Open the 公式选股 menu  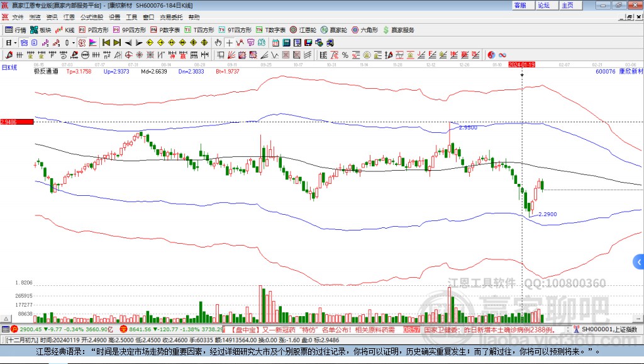pyautogui.click(x=92, y=17)
